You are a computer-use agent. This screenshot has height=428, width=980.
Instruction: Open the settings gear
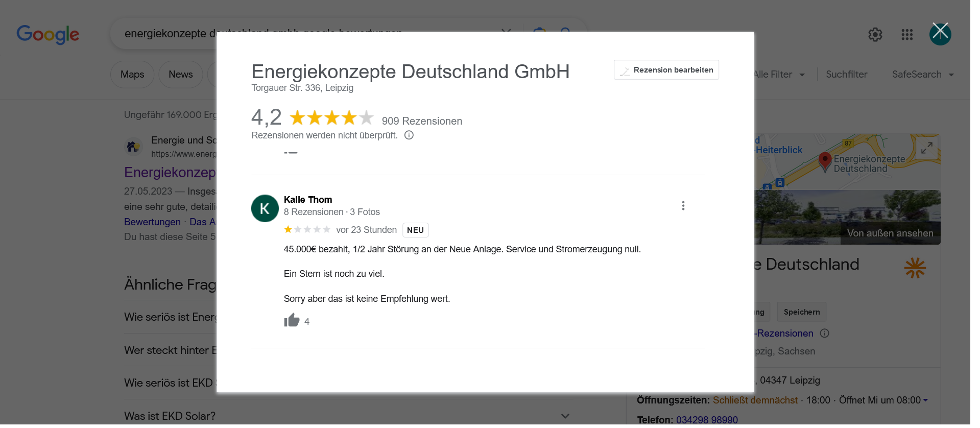875,35
